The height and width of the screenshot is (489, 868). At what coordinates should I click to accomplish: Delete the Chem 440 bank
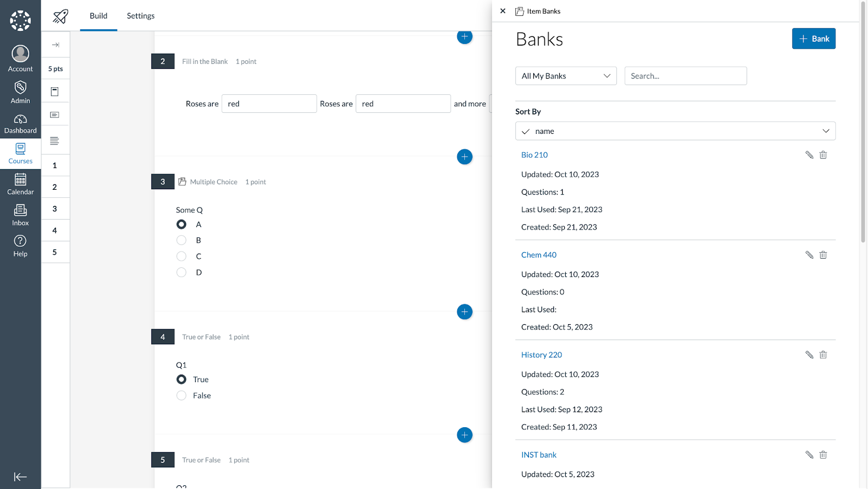pos(823,255)
